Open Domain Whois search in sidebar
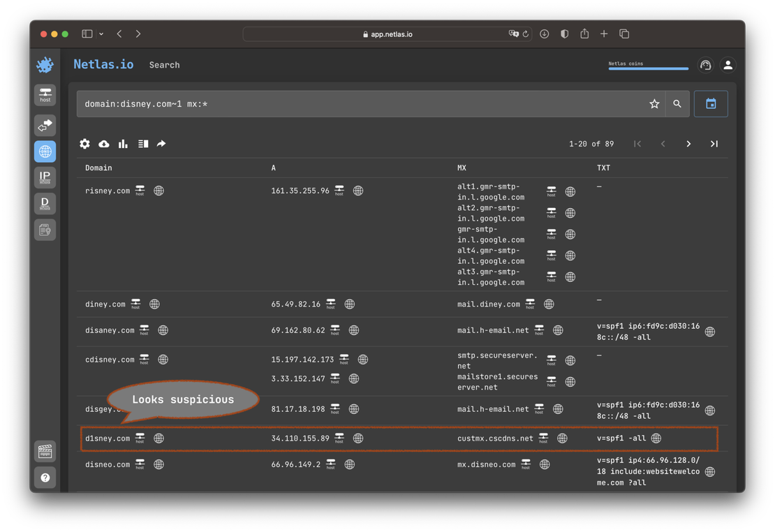The height and width of the screenshot is (532, 775). tap(45, 204)
